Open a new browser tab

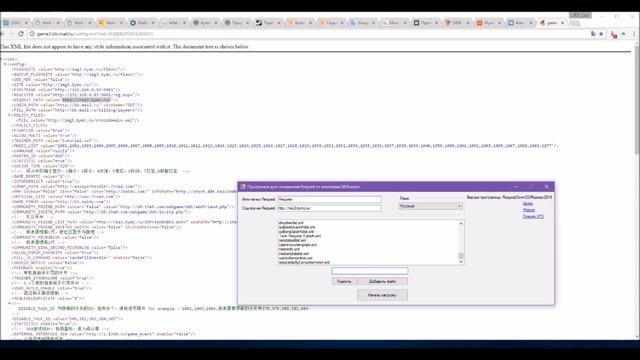pyautogui.click(x=575, y=23)
